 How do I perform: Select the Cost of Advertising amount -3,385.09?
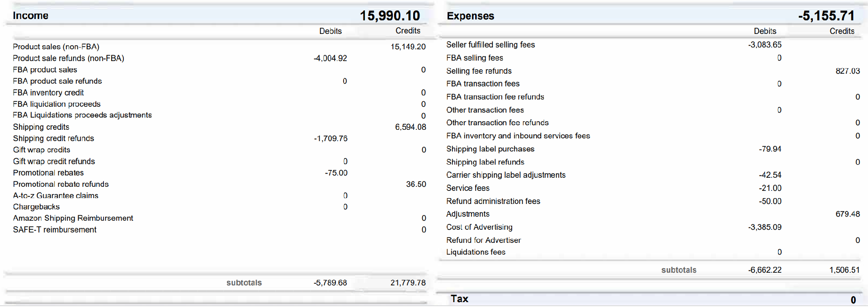coord(764,227)
